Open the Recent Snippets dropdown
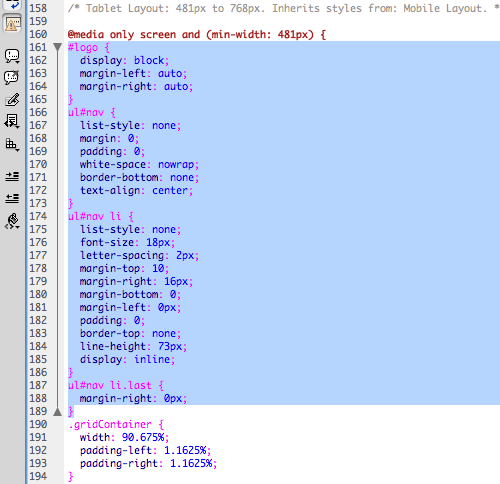Viewport: 500px width, 484px height. coord(12,121)
